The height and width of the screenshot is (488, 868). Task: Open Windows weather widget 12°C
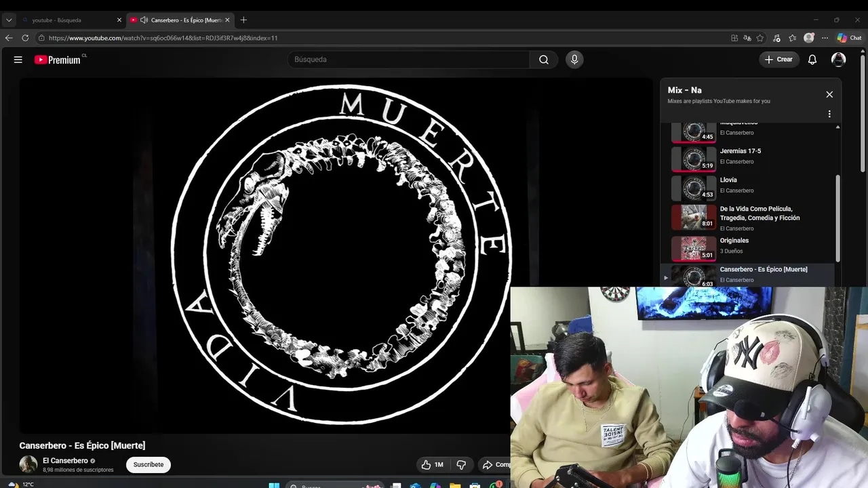pyautogui.click(x=20, y=484)
